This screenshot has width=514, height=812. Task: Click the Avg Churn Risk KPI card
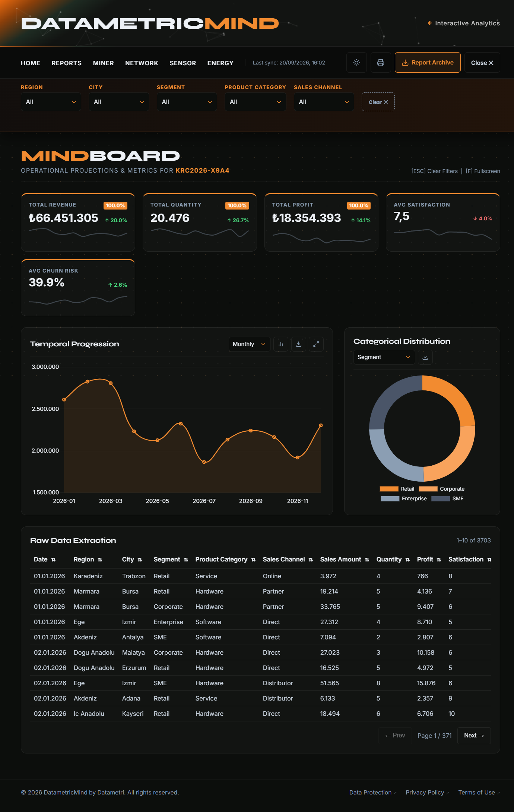[x=78, y=287]
